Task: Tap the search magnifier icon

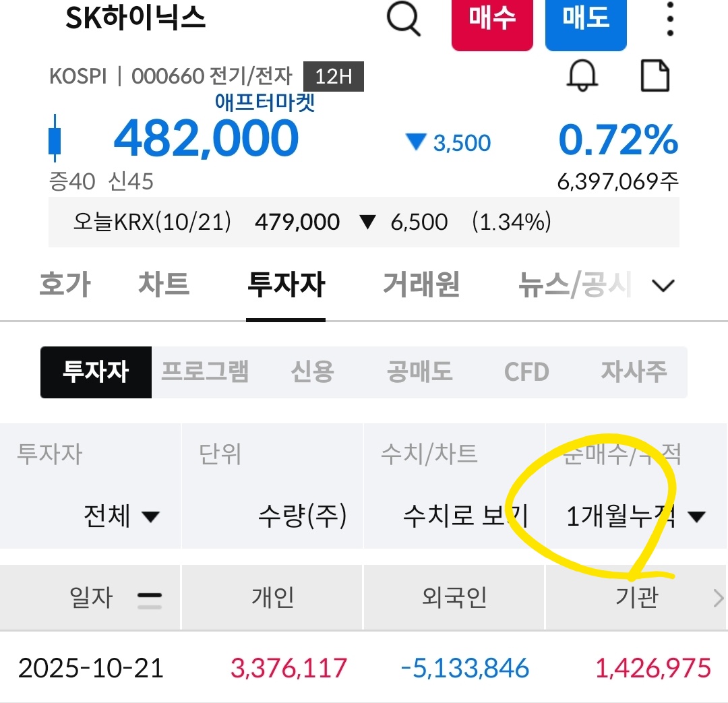Action: (x=404, y=20)
